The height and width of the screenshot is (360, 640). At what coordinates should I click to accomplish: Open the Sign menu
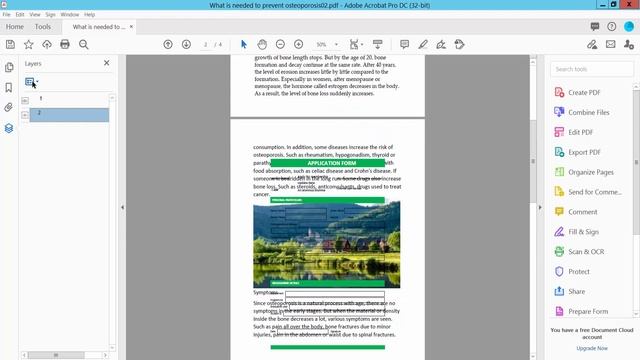[50, 14]
